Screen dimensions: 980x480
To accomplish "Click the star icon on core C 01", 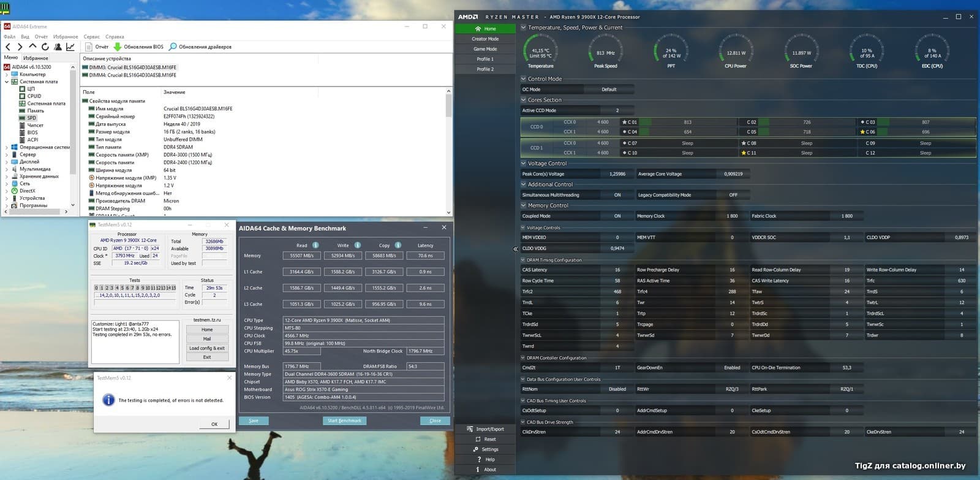I will pos(624,122).
